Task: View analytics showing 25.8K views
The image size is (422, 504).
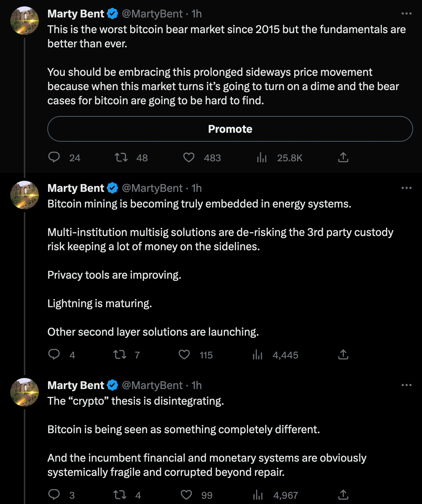Action: click(x=262, y=157)
